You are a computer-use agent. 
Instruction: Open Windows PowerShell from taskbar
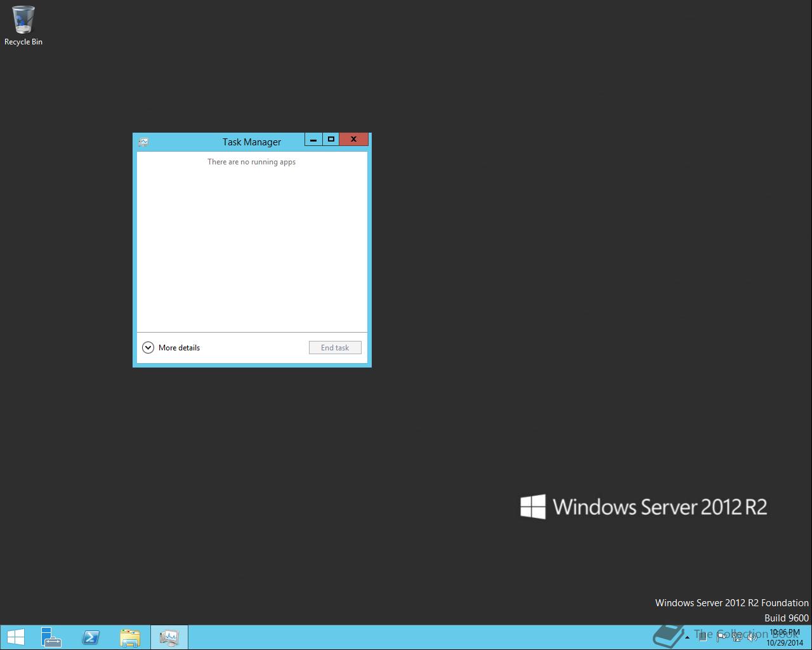tap(91, 637)
